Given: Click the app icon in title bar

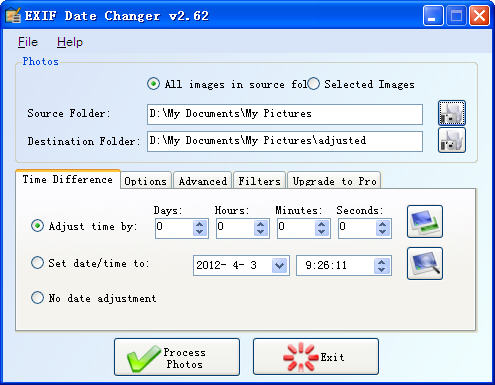Looking at the screenshot, I should (13, 15).
